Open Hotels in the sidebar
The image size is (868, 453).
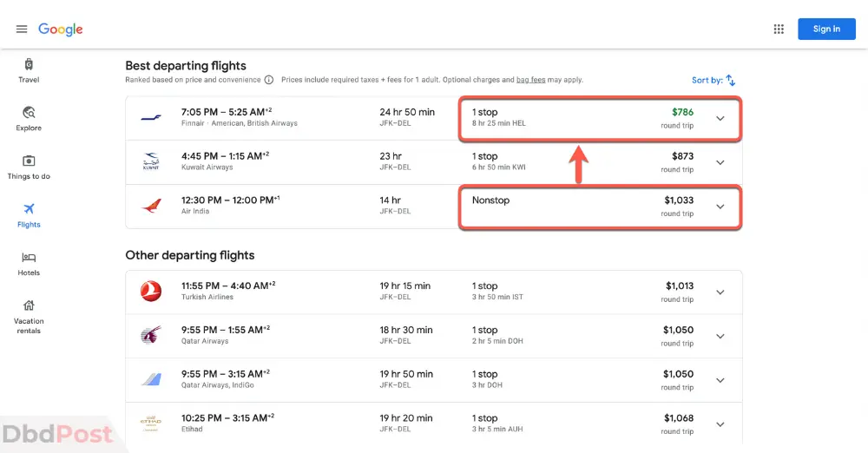(29, 264)
